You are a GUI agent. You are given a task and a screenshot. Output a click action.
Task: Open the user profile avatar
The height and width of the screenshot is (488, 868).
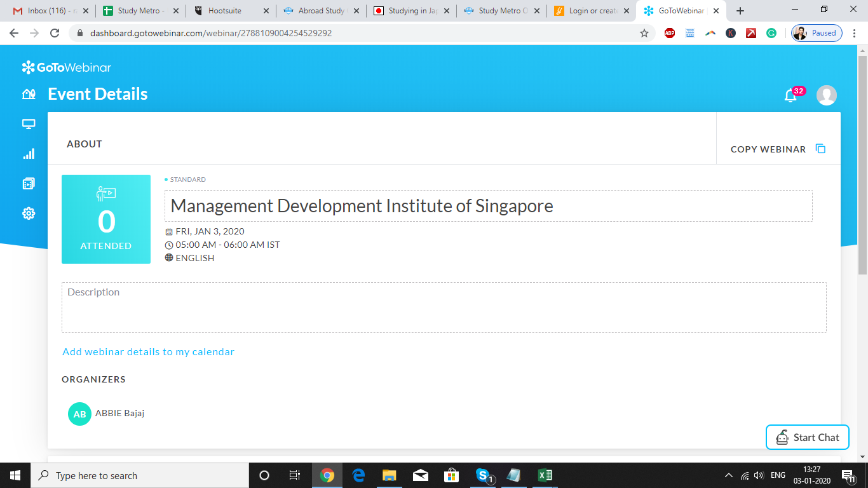tap(827, 95)
